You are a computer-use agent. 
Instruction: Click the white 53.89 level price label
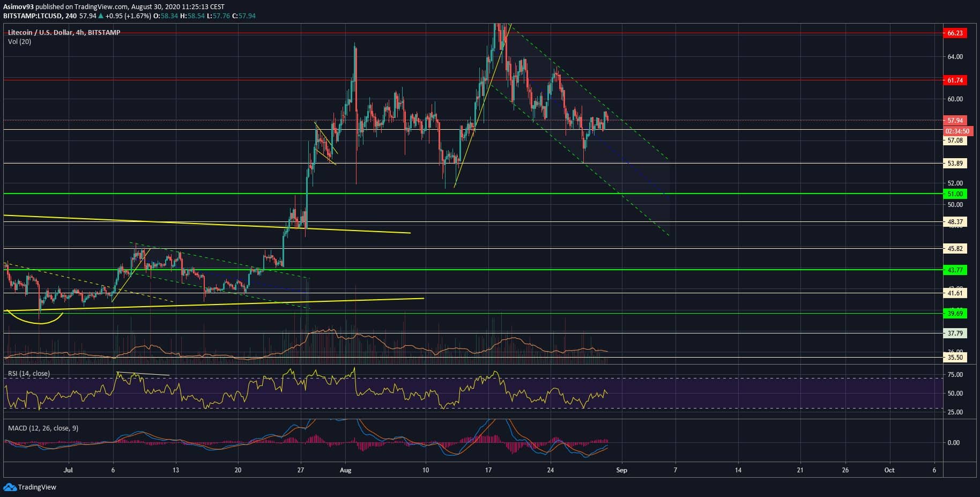pyautogui.click(x=955, y=164)
